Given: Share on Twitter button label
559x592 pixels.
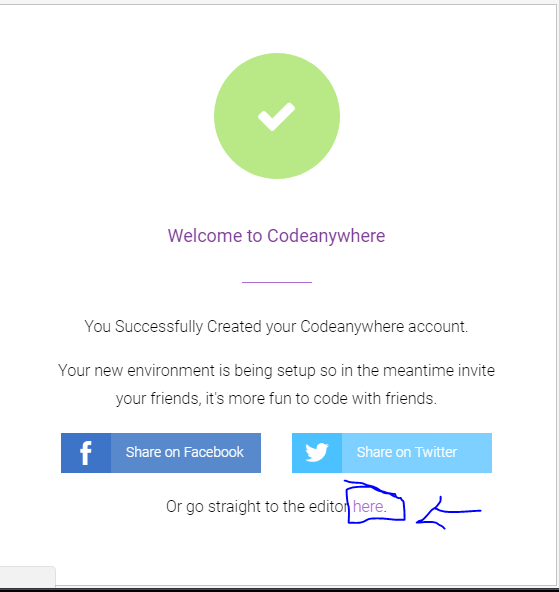Looking at the screenshot, I should click(x=407, y=452).
